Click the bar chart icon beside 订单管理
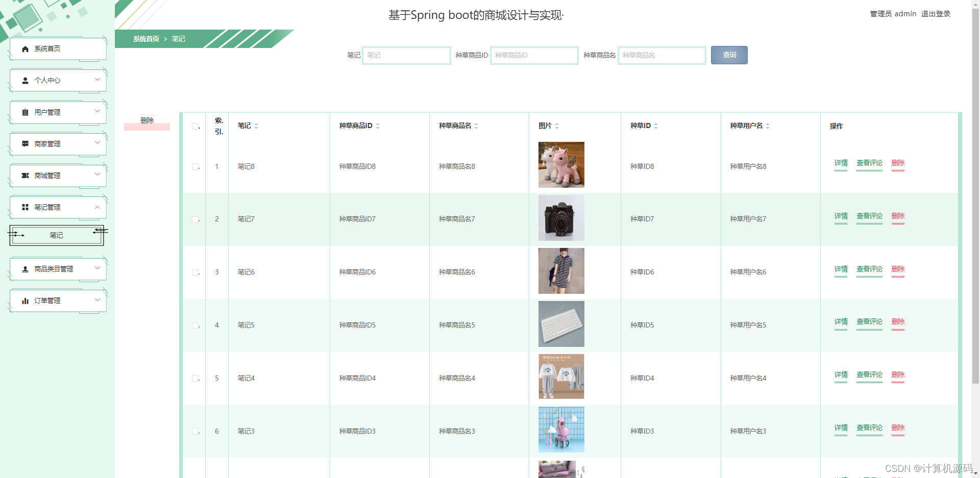 click(x=25, y=300)
